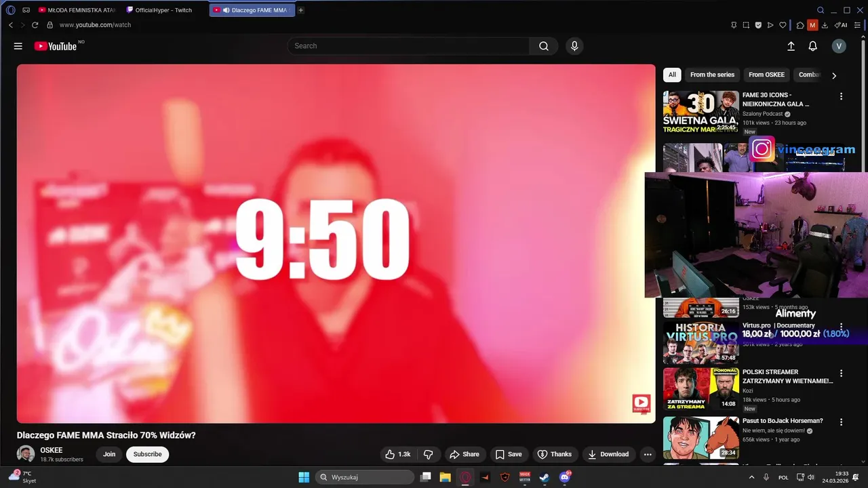868x488 pixels.
Task: Open the tab search magnifier in the title bar
Action: click(821, 10)
